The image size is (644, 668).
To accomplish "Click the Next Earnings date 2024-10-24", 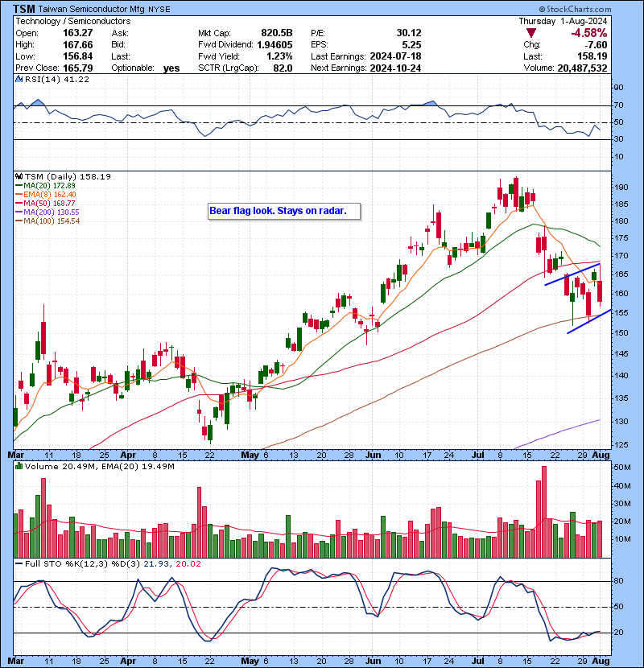I will (x=395, y=68).
